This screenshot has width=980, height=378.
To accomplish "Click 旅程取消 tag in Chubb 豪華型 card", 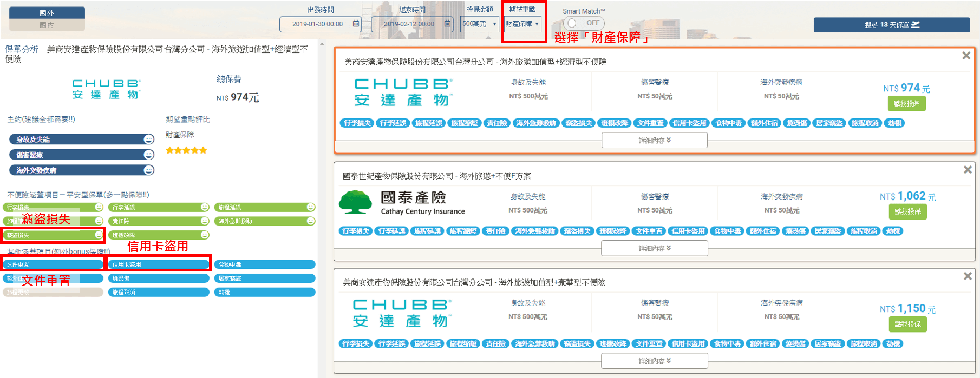I will point(864,344).
